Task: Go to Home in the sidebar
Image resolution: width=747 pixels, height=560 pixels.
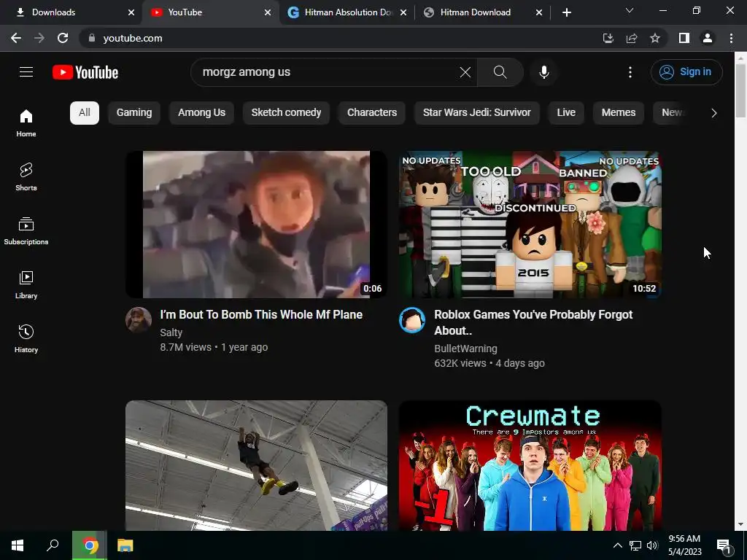Action: [26, 123]
